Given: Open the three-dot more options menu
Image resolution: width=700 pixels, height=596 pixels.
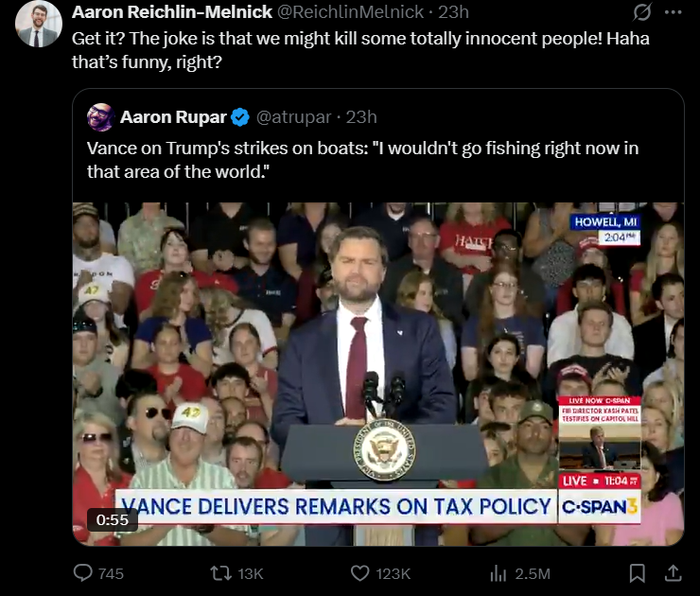Looking at the screenshot, I should click(673, 12).
